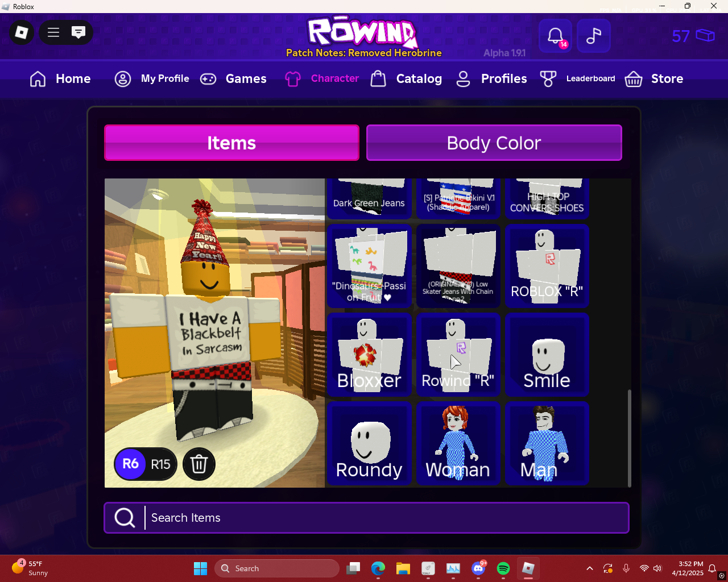Equip the Smile head item

547,355
